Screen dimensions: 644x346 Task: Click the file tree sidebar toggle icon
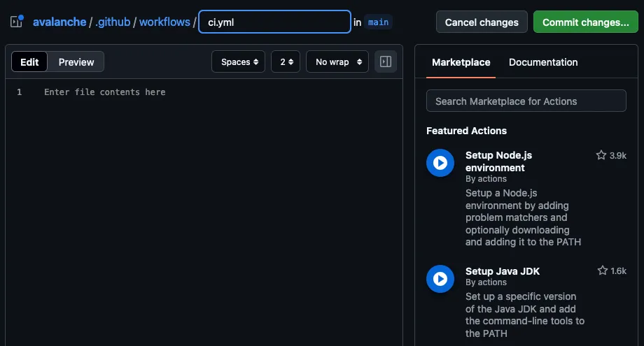coord(17,22)
